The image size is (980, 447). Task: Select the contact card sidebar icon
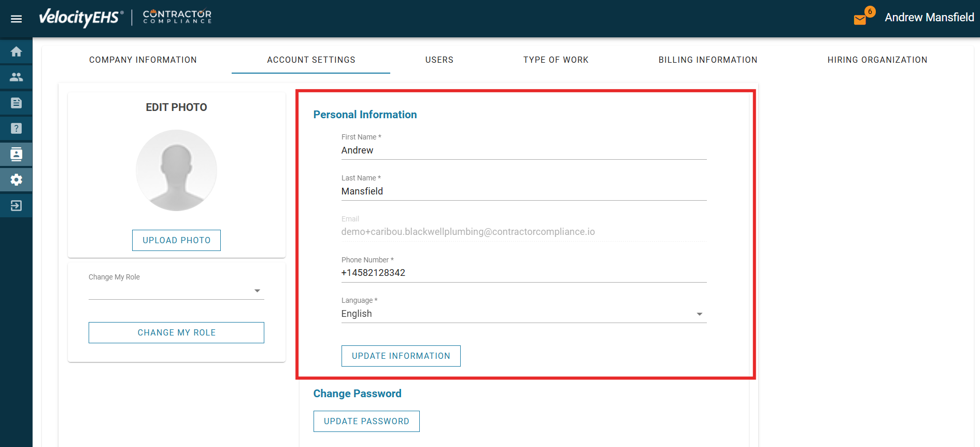pyautogui.click(x=16, y=154)
